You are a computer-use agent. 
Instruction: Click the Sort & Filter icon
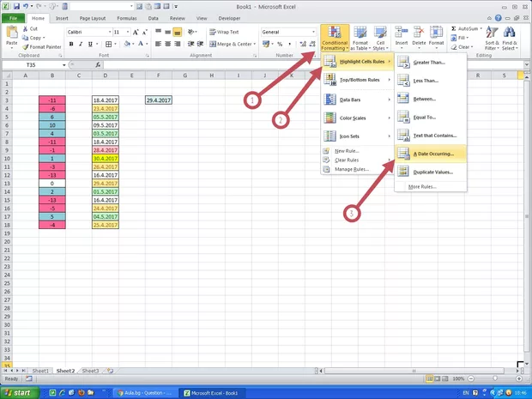(492, 38)
